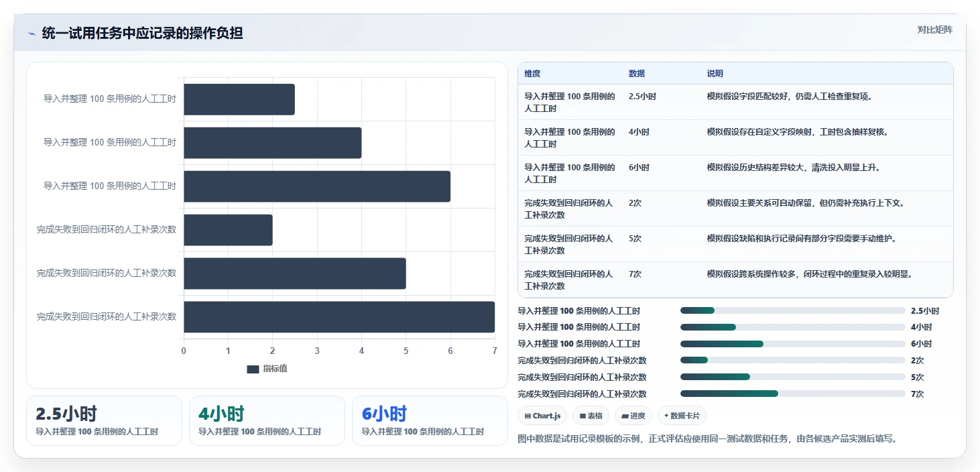Click the description starting 模拟假设字段匹配较好
The image size is (980, 472).
click(790, 97)
